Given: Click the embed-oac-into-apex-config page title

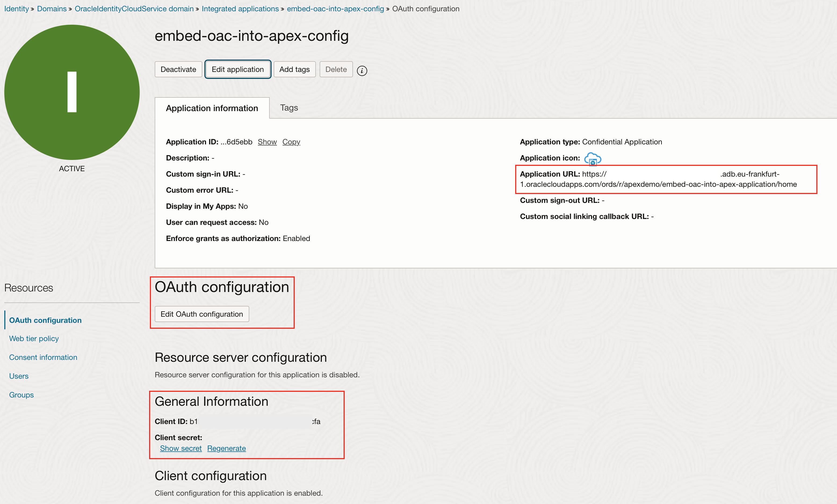Looking at the screenshot, I should (252, 36).
